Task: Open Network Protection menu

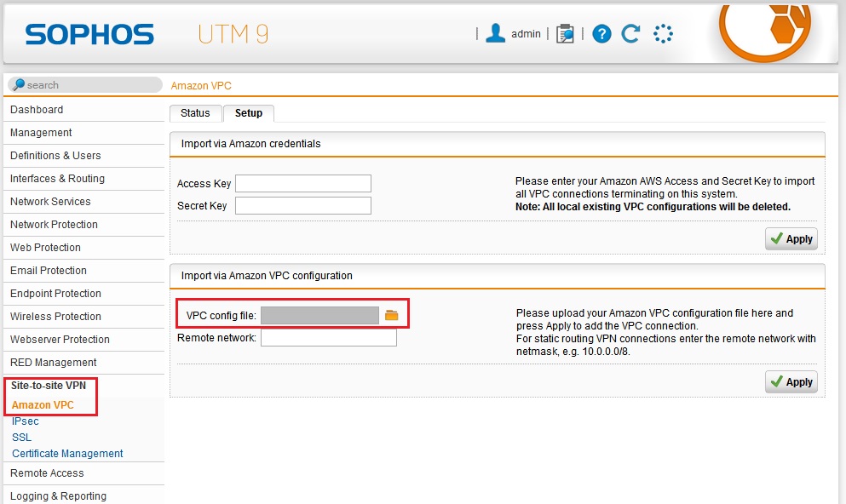Action: pyautogui.click(x=83, y=225)
